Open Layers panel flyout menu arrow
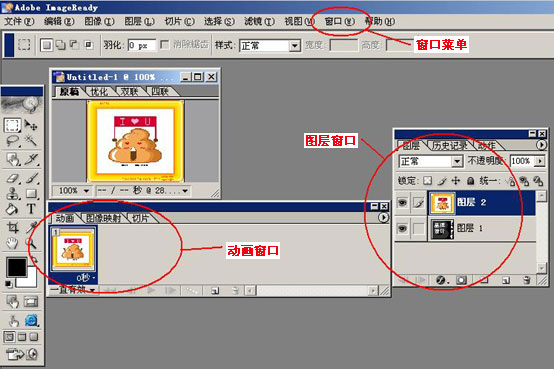The width and height of the screenshot is (554, 369). click(541, 145)
